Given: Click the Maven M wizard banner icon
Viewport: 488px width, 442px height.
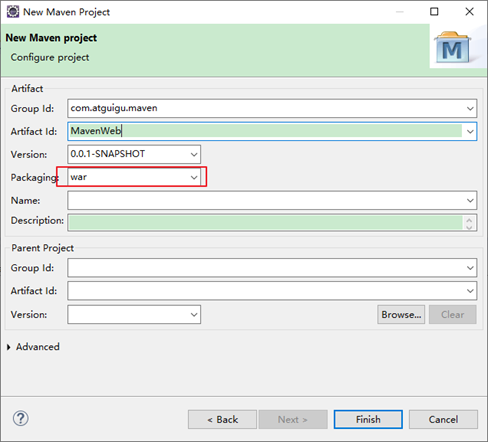Looking at the screenshot, I should (453, 48).
